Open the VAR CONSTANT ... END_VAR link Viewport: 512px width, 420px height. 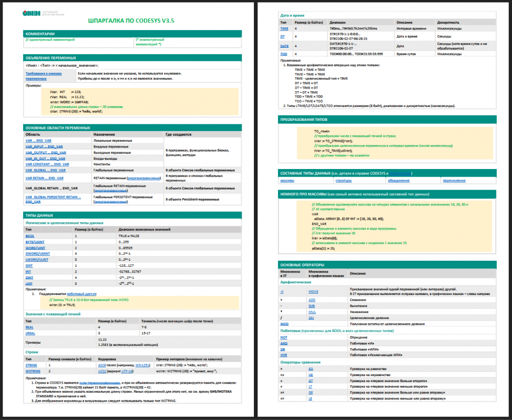tap(47, 164)
